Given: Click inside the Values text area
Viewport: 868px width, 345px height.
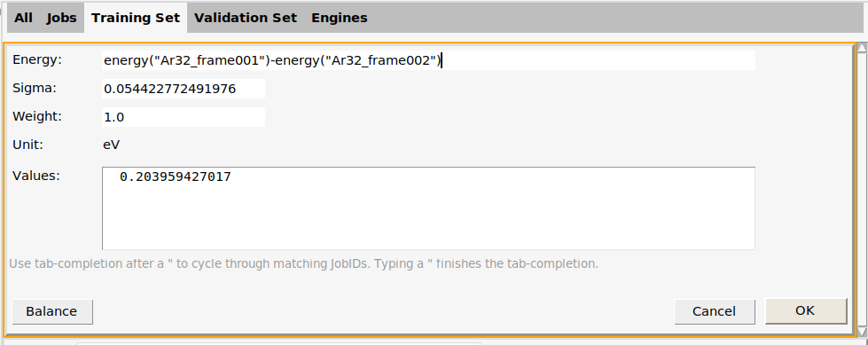Looking at the screenshot, I should click(428, 208).
